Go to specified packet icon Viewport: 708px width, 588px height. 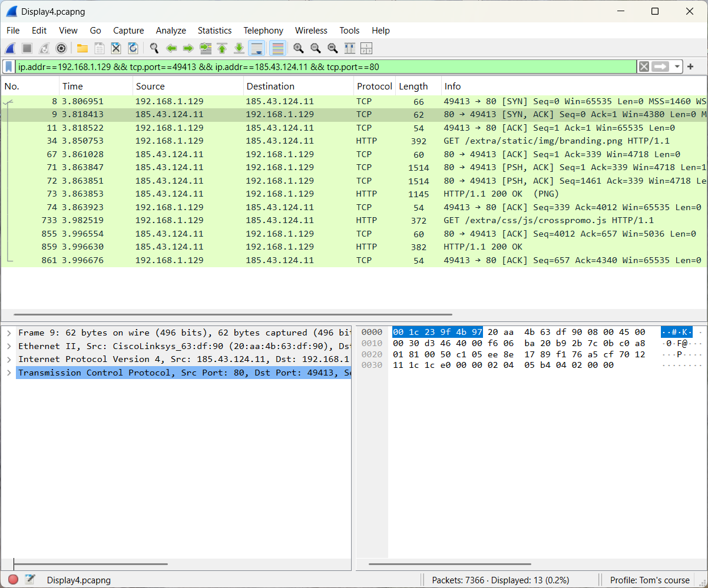(x=206, y=48)
